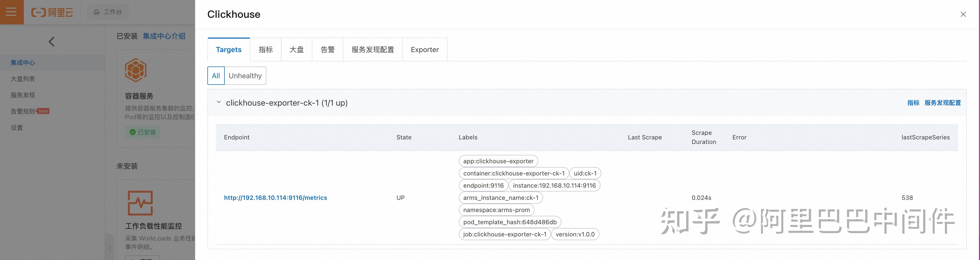
Task: Select 大盘列表 in the sidebar
Action: pos(23,79)
